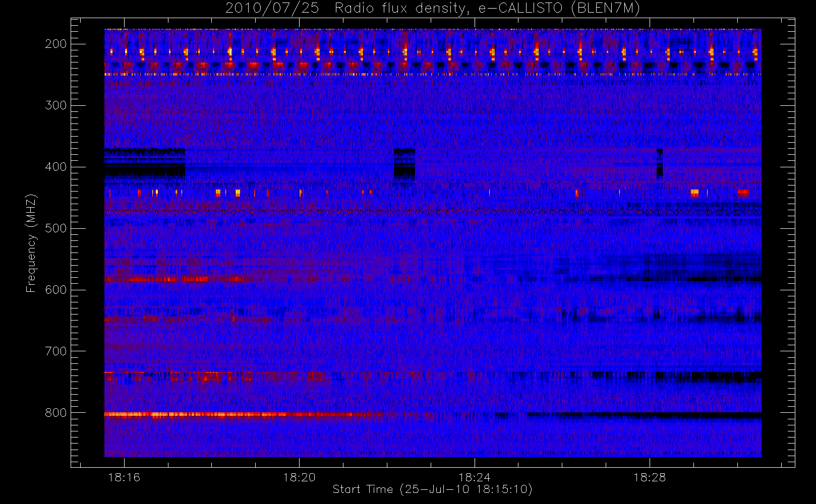The image size is (816, 504).
Task: Click the 300 frequency tick label
Action: (x=56, y=105)
